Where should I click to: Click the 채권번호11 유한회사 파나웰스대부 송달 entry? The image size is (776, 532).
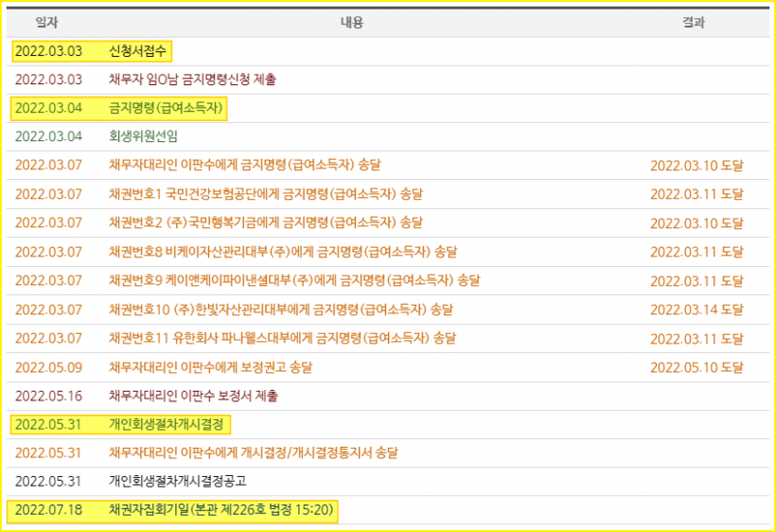tap(282, 338)
